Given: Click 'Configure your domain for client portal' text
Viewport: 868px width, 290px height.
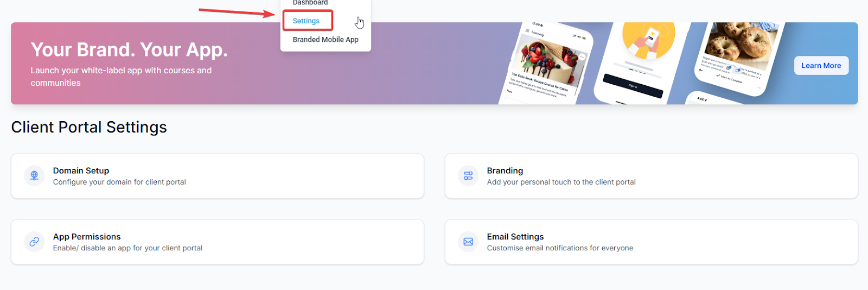Looking at the screenshot, I should pos(119,182).
